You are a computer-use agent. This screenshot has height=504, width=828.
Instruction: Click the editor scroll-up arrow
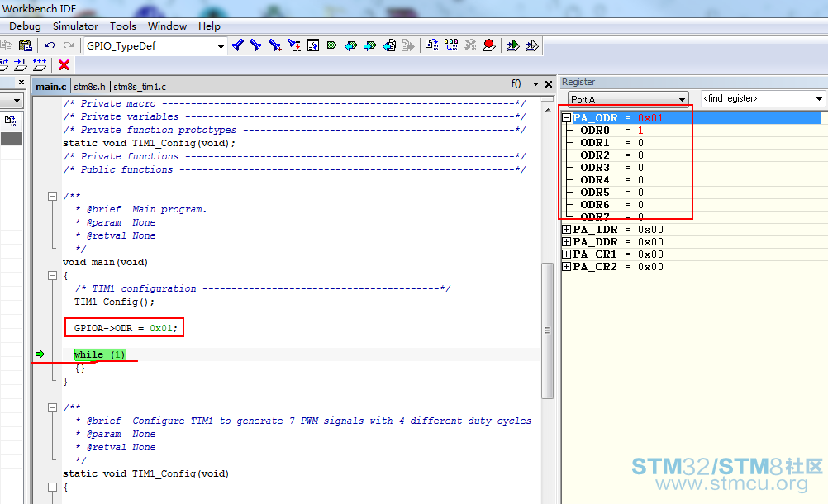[x=547, y=109]
